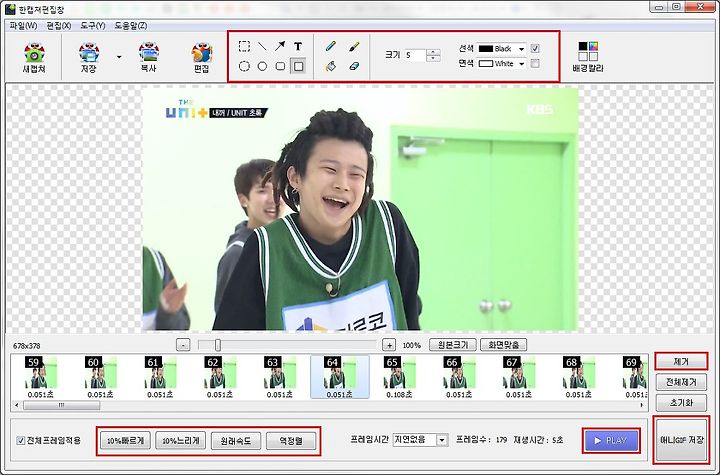This screenshot has height=475, width=720.
Task: Click the 전체제거 remove all button
Action: point(681,382)
